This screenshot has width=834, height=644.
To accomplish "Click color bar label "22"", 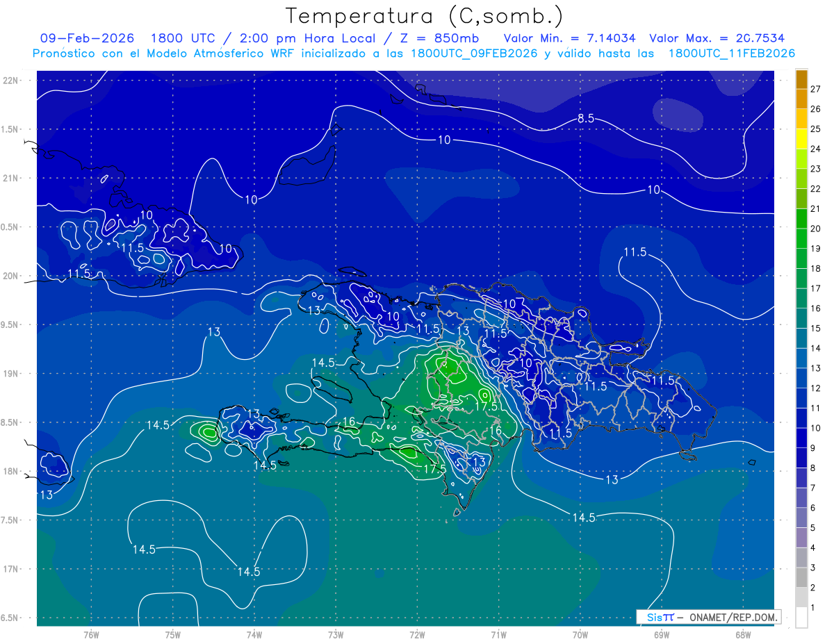I will point(816,189).
